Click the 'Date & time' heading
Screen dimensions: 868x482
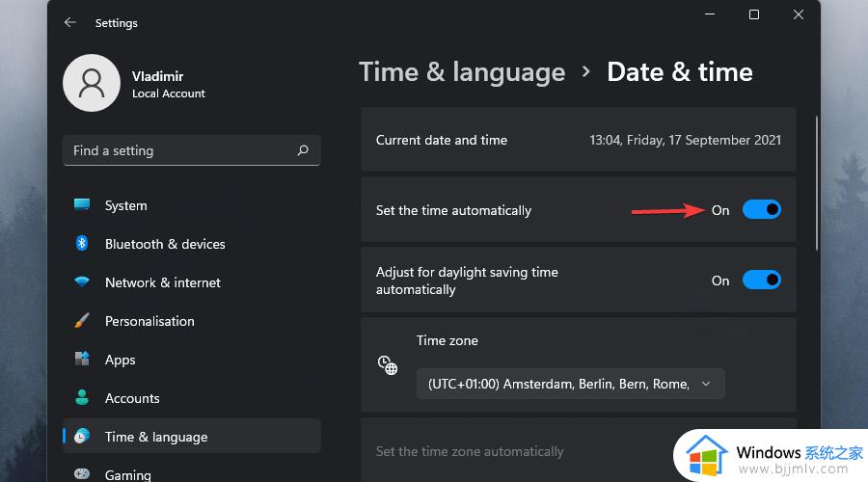(680, 72)
